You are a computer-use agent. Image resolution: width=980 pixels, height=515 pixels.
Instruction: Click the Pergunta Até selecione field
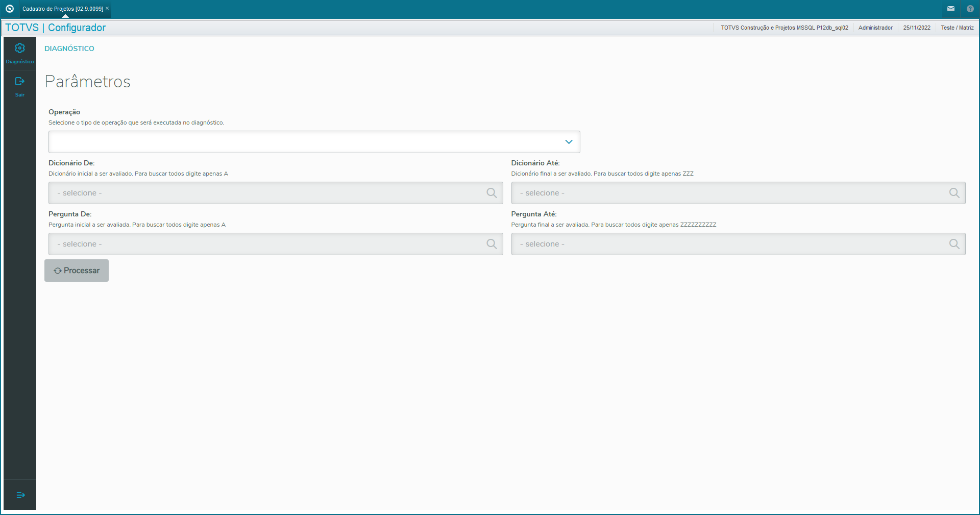click(738, 244)
